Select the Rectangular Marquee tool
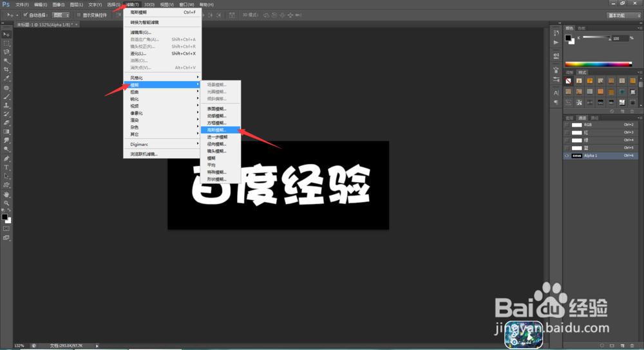Viewport: 644px width, 350px height. point(6,43)
